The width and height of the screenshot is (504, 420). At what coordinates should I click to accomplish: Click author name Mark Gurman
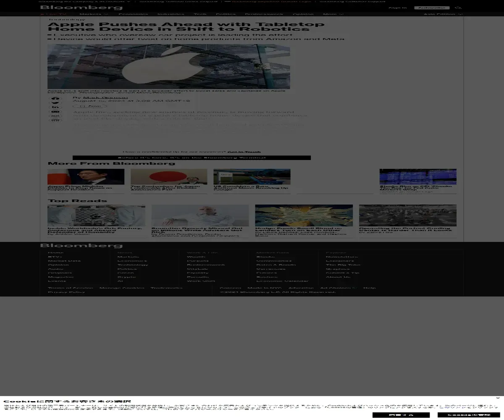[105, 97]
